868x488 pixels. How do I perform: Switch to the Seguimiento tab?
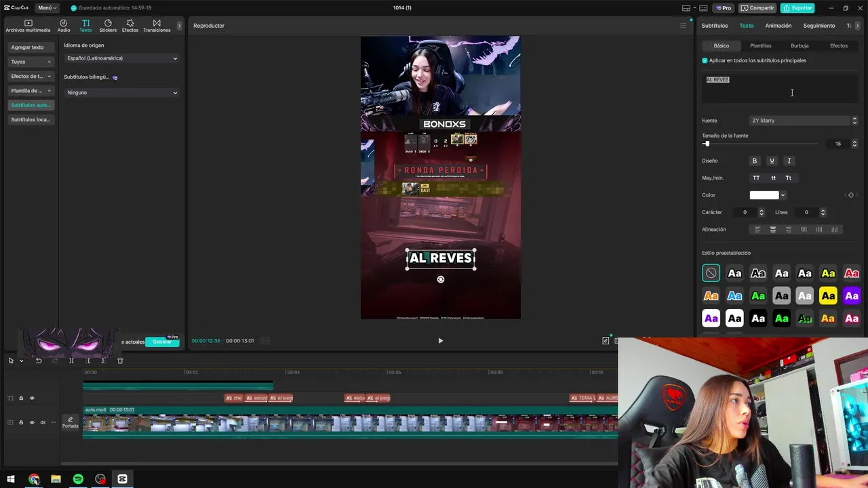(819, 26)
